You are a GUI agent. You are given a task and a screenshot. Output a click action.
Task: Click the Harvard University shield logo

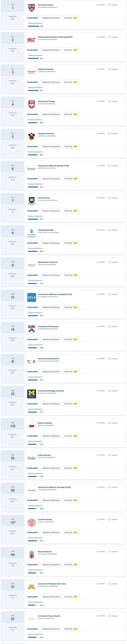tap(31, 8)
